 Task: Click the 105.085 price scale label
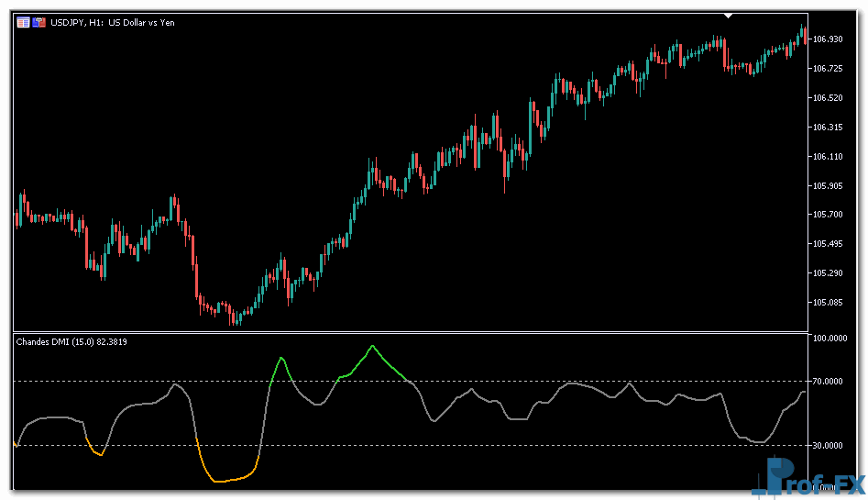click(828, 302)
